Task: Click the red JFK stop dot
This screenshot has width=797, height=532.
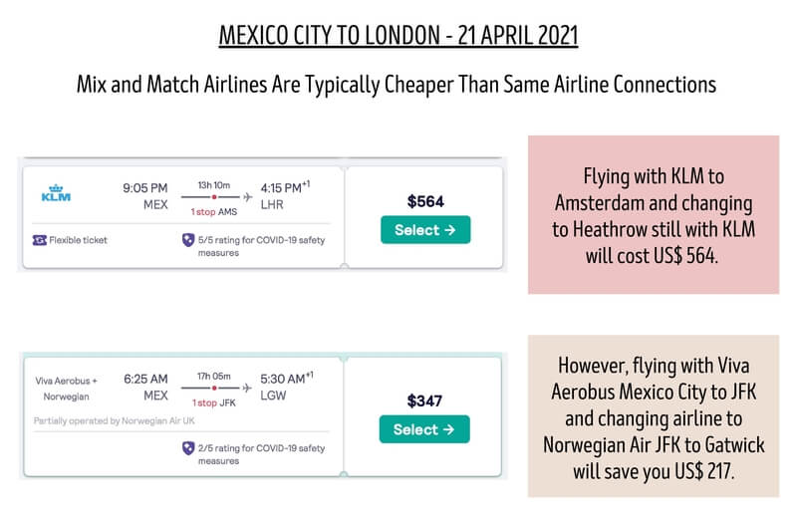Action: pyautogui.click(x=214, y=388)
